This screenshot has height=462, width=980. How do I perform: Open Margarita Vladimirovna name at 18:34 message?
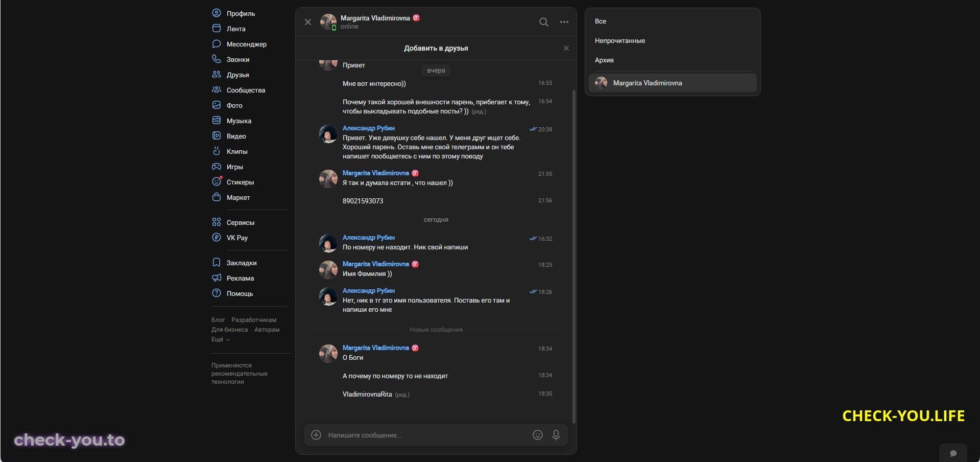376,348
